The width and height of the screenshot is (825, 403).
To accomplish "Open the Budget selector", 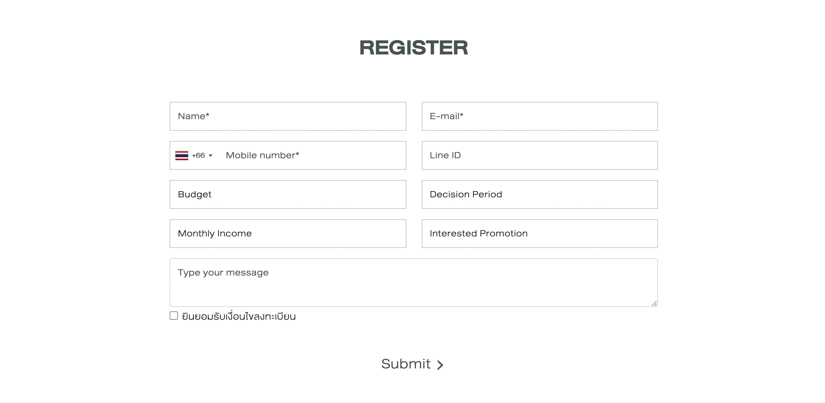I will (x=288, y=194).
